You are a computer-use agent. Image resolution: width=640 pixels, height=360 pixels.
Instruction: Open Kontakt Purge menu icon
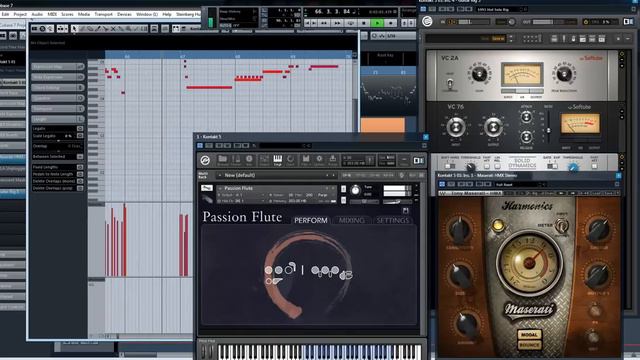pyautogui.click(x=333, y=160)
